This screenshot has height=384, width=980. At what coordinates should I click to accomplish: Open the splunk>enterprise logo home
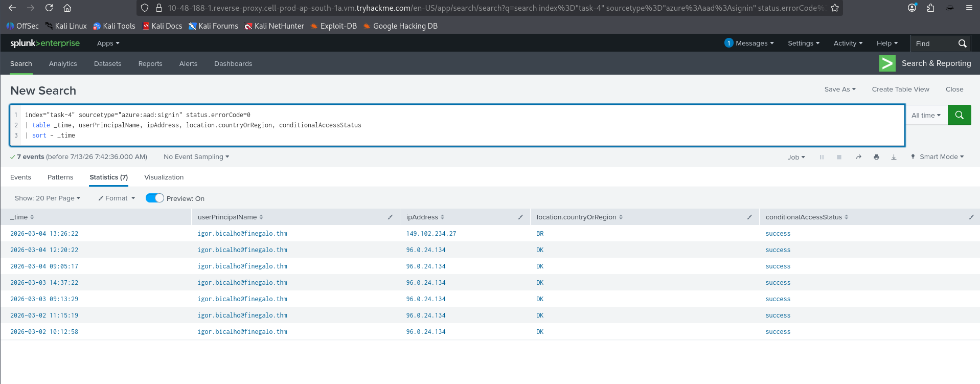click(45, 43)
